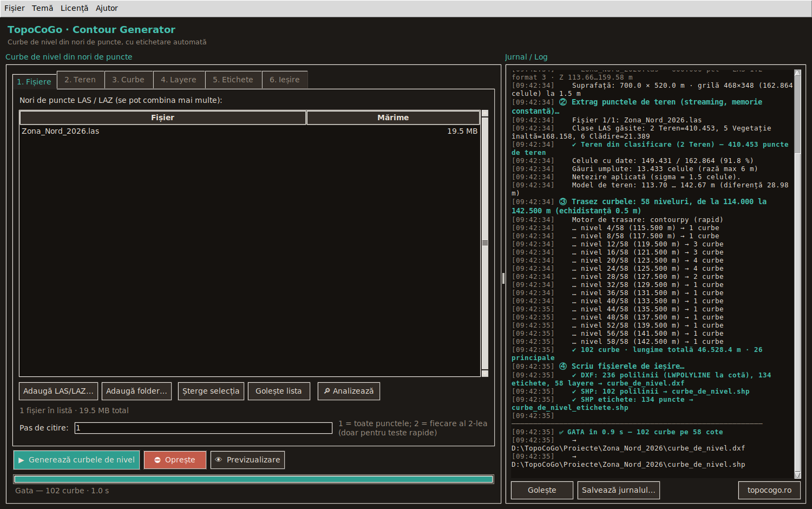
Task: Click the magnifier icon on the Analizează button
Action: point(327,391)
